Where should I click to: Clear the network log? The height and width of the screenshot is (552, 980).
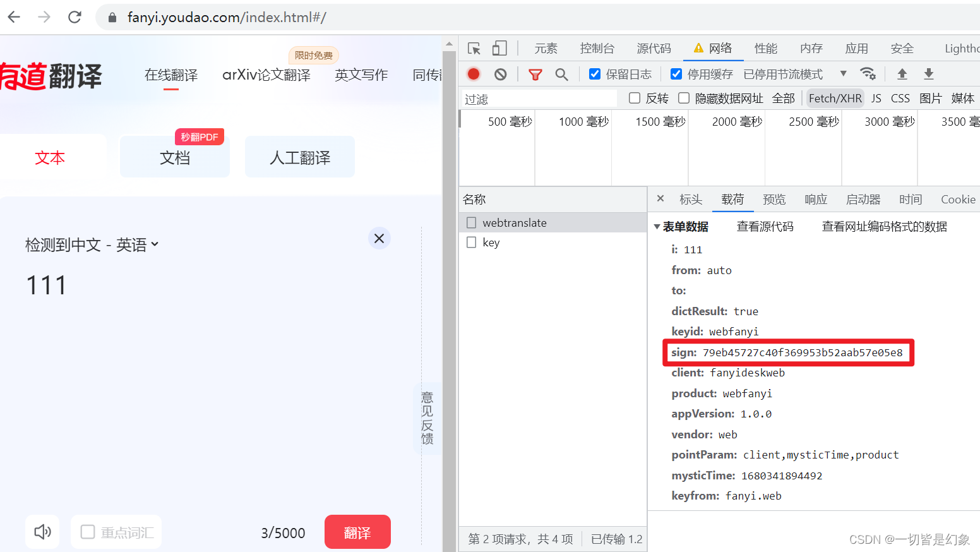tap(501, 74)
